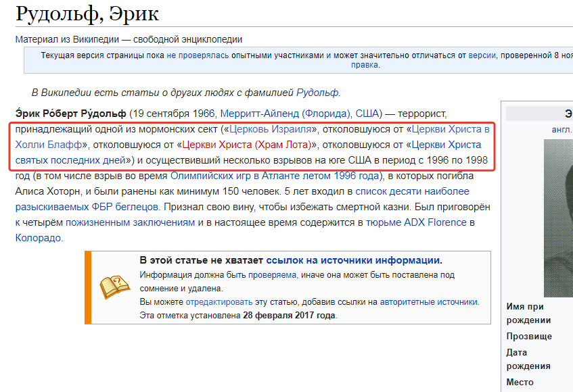Follow the «США» country link
The image size is (573, 392).
[367, 114]
